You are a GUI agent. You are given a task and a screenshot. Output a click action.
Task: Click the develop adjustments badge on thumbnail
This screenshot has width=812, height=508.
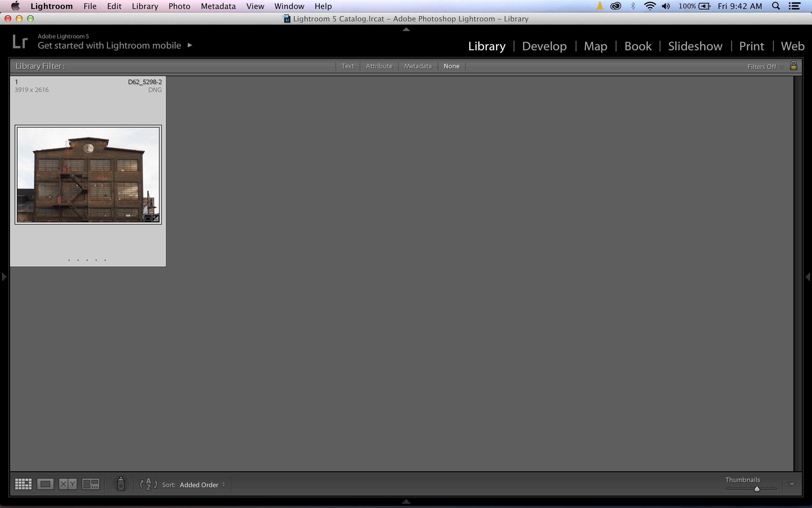point(155,218)
